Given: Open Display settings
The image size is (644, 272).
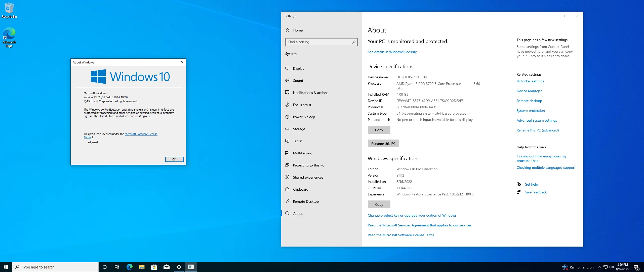Looking at the screenshot, I should pyautogui.click(x=298, y=68).
